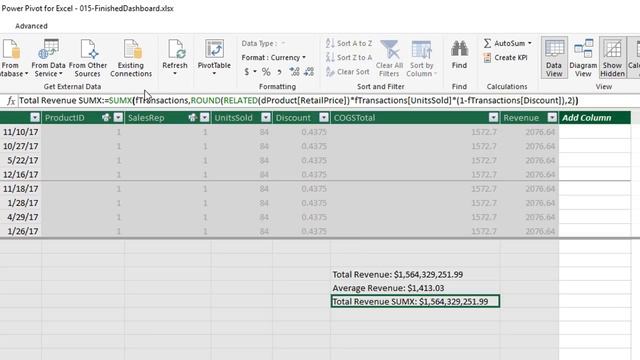Click the fx insert function button
The width and height of the screenshot is (640, 360).
11,101
